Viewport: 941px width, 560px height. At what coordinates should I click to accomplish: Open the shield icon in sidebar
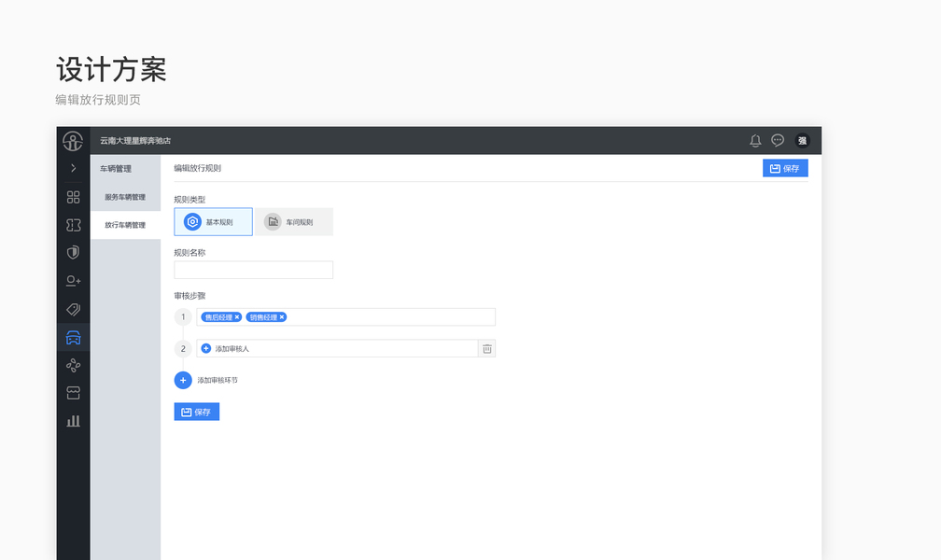tap(73, 253)
